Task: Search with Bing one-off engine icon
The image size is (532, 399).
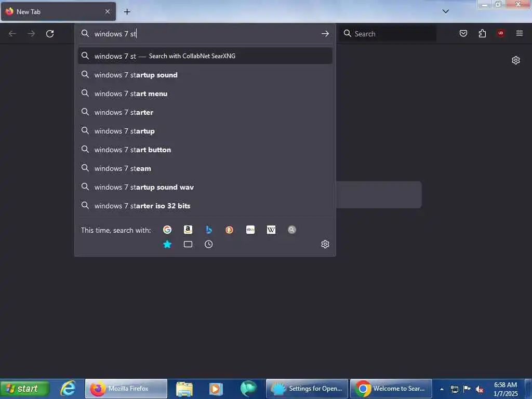Action: [209, 230]
